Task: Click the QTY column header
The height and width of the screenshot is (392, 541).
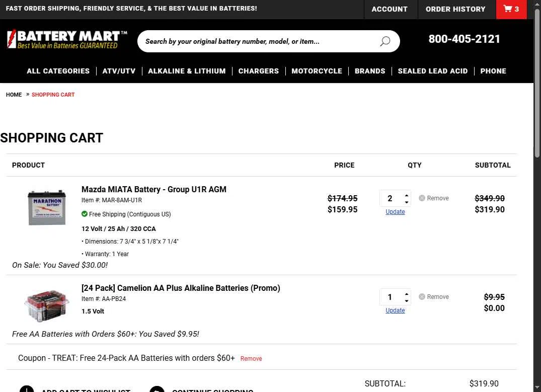Action: (x=414, y=165)
